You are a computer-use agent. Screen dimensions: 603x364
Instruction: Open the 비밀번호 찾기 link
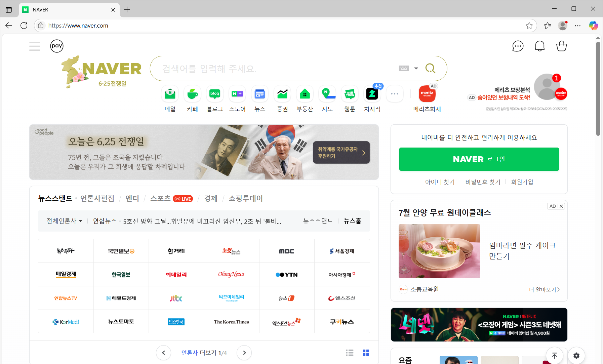point(483,182)
